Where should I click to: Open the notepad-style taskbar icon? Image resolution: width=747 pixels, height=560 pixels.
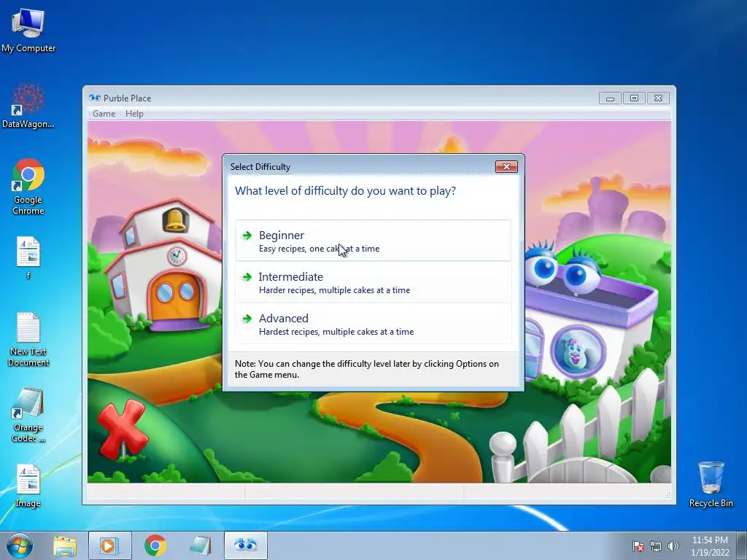tap(201, 545)
